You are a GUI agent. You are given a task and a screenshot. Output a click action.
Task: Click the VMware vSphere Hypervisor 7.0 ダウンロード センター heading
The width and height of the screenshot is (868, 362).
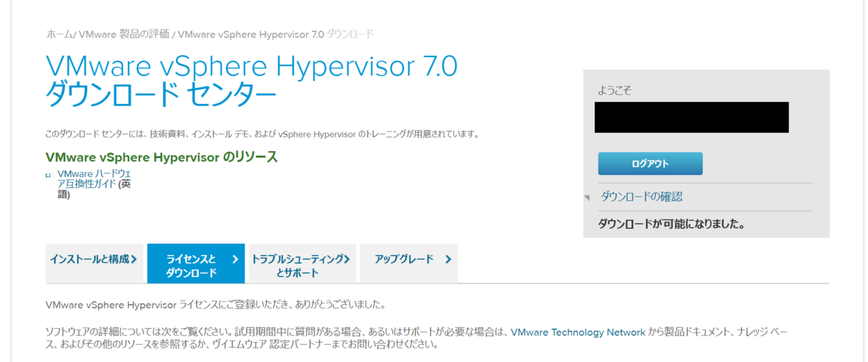point(251,81)
